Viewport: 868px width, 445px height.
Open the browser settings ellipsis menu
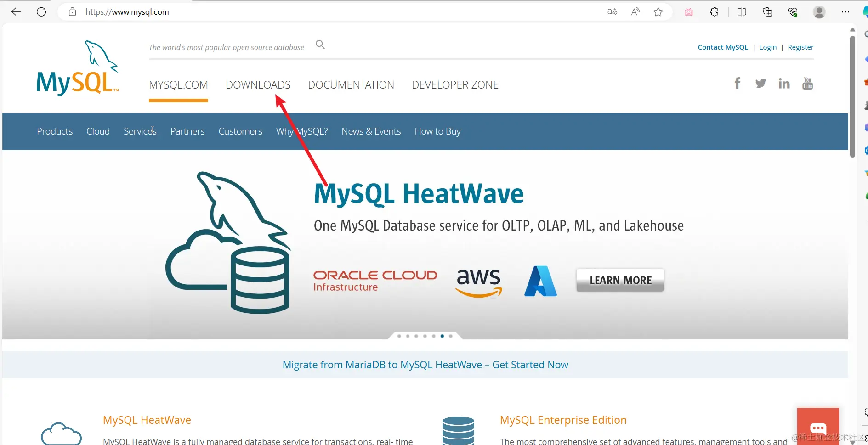[845, 12]
